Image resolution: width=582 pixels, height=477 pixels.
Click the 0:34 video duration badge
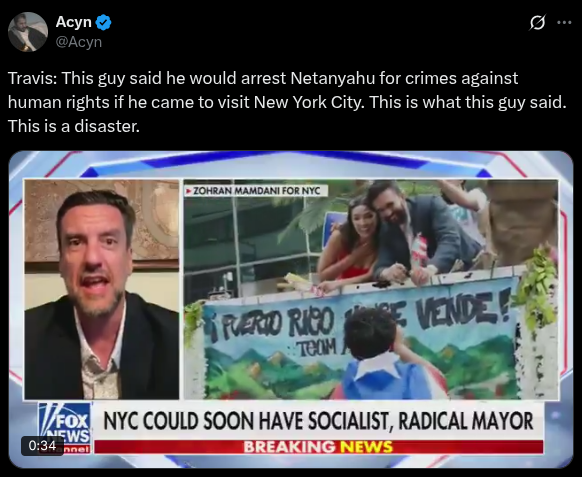click(42, 445)
